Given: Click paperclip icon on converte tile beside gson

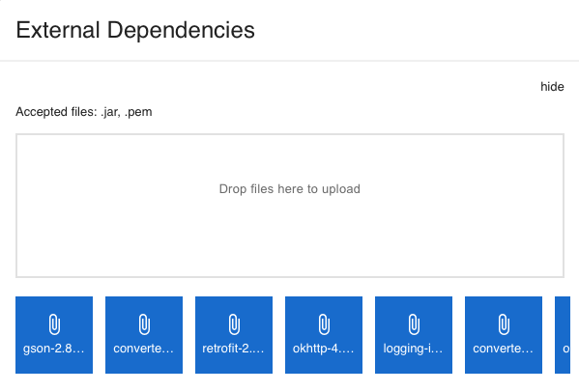Looking at the screenshot, I should tap(144, 324).
